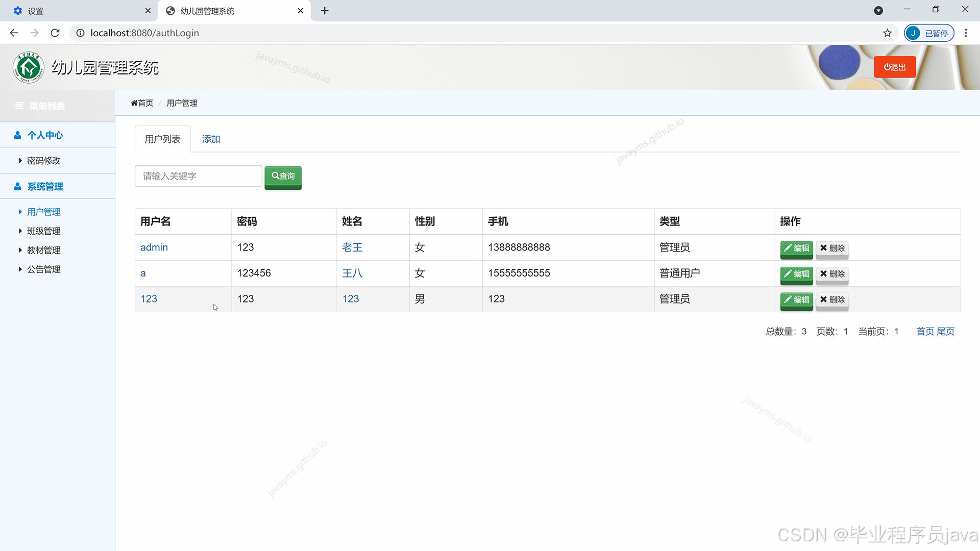The image size is (980, 551).
Task: Click the kindergarten system logo emblem
Action: click(29, 67)
